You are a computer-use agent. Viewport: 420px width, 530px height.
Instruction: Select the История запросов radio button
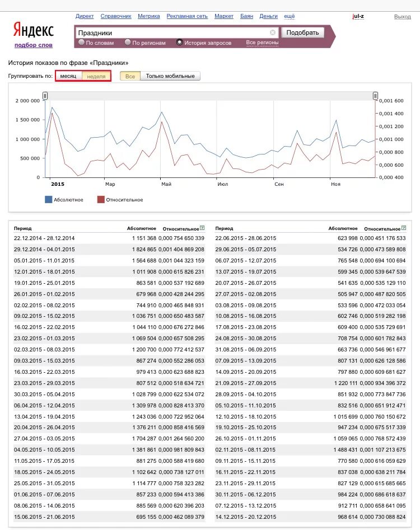point(180,42)
